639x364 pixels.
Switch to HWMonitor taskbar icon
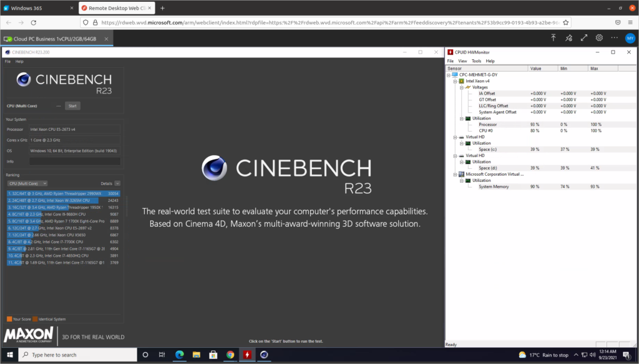[x=247, y=355]
